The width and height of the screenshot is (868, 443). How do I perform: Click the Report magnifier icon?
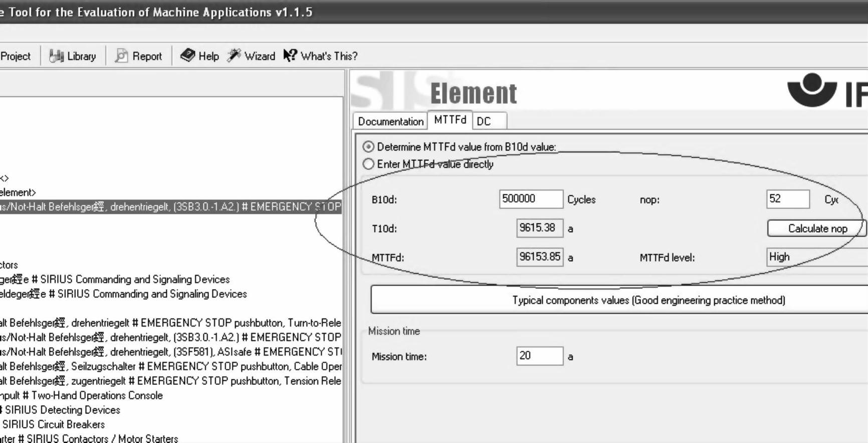[121, 56]
